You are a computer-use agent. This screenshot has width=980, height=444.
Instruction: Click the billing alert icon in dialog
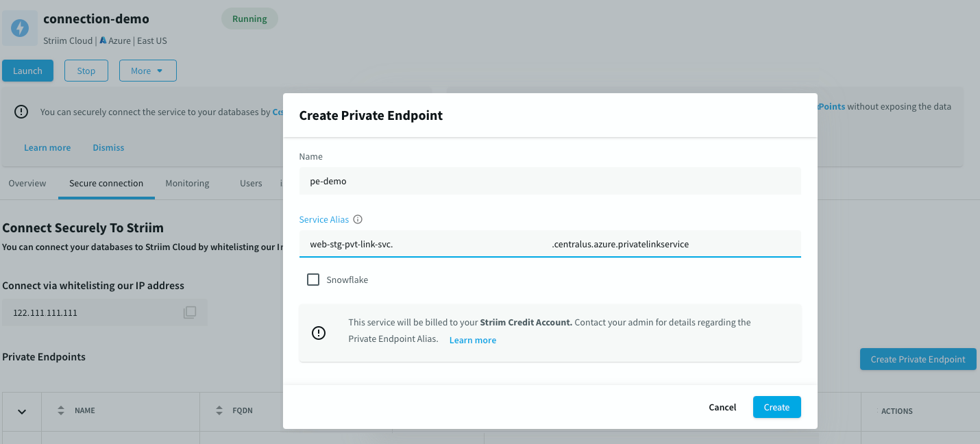coord(318,332)
